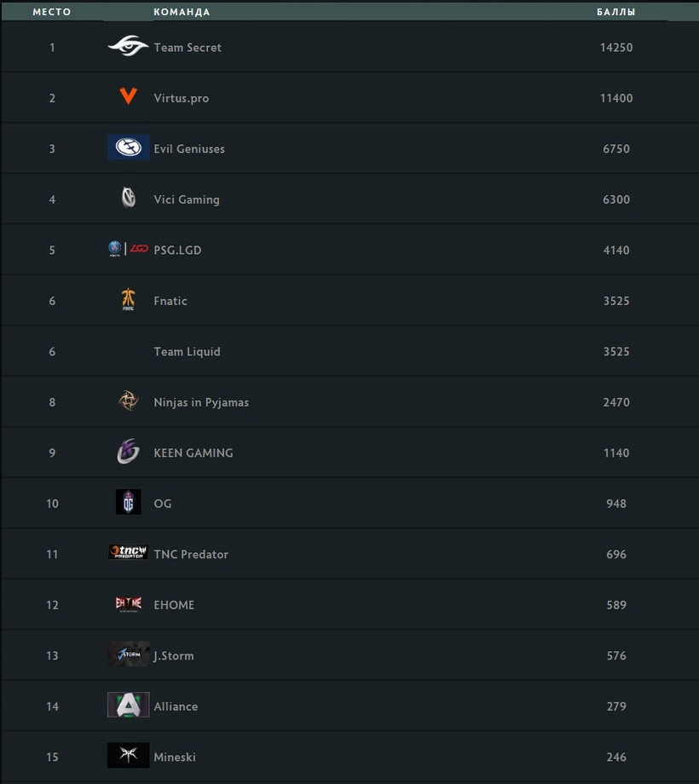Image resolution: width=699 pixels, height=784 pixels.
Task: Click the OG team logo
Action: 129,502
